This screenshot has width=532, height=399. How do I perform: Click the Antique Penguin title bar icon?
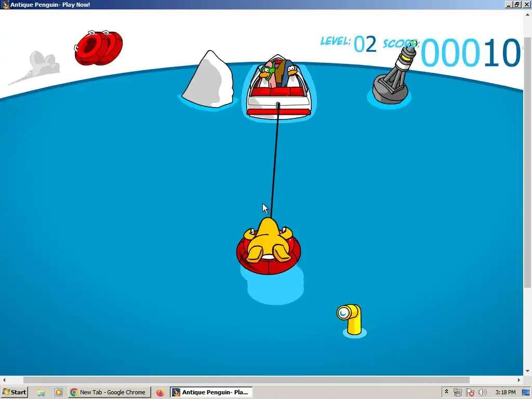[x=5, y=5]
